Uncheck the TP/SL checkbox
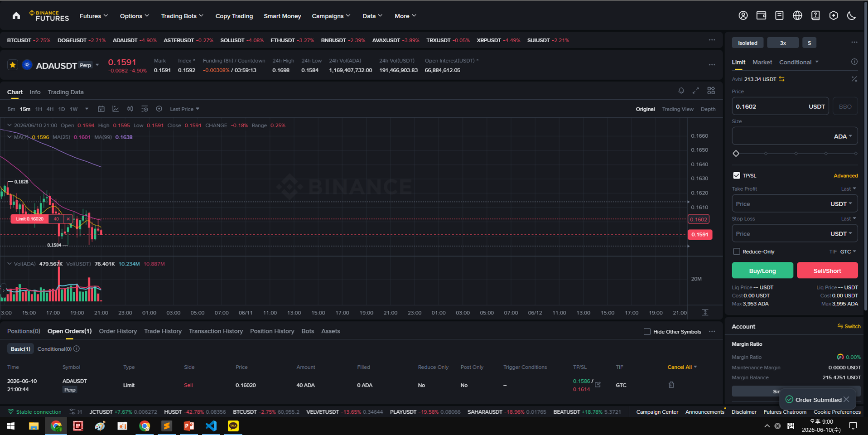Image resolution: width=868 pixels, height=435 pixels. click(737, 175)
